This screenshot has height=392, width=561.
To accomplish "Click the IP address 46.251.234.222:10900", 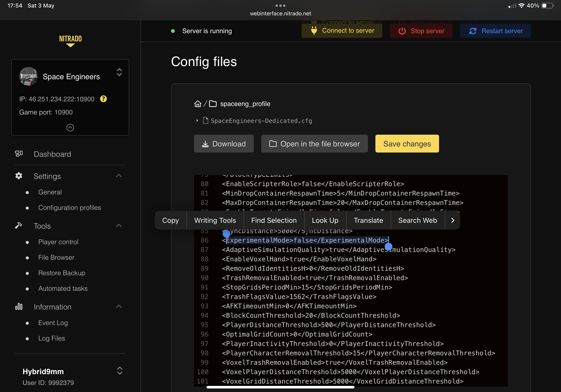I will tap(61, 99).
